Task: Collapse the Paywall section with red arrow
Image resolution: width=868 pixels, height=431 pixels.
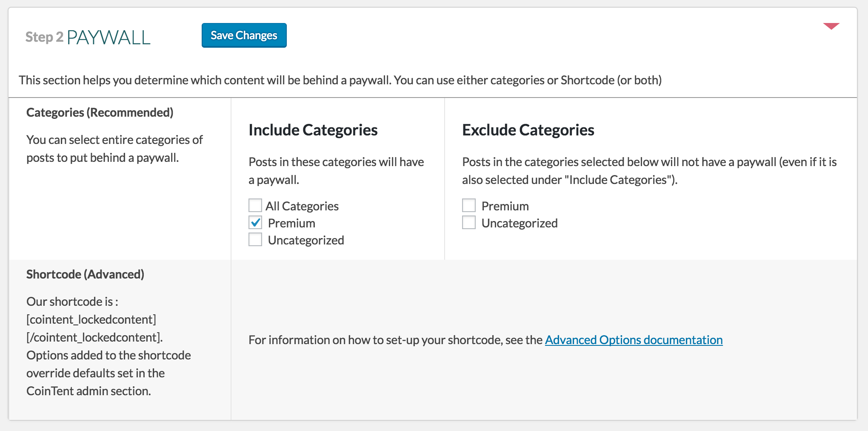Action: pos(831,26)
